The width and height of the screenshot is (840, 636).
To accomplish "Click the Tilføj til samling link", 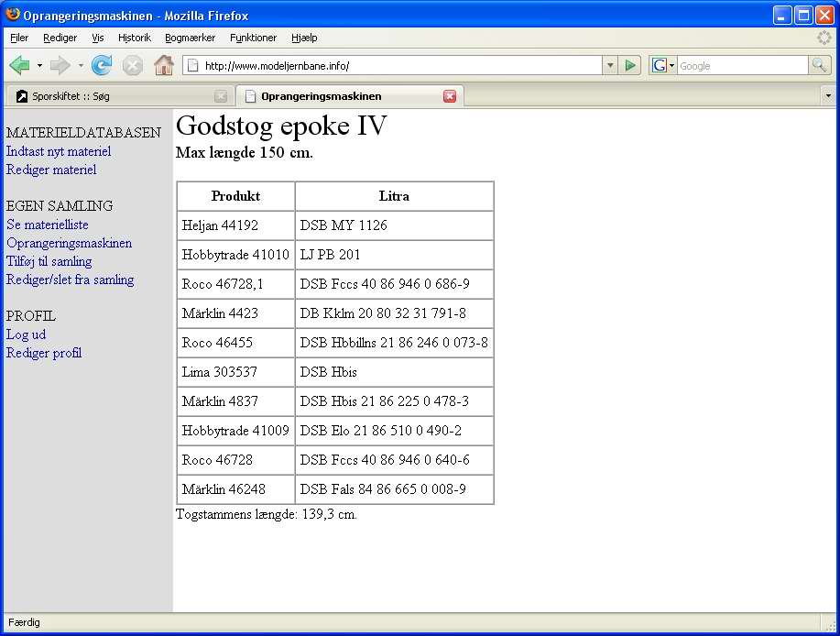I will (x=49, y=261).
